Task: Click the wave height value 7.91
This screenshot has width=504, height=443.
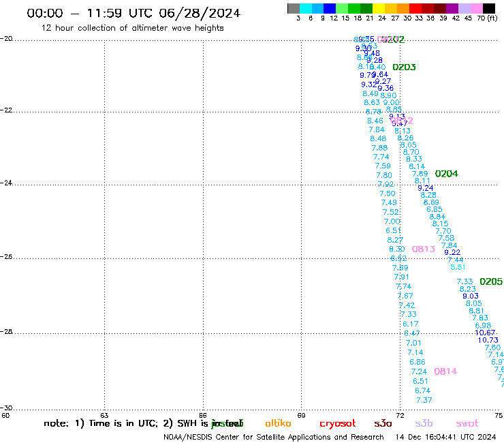Action: tap(401, 277)
